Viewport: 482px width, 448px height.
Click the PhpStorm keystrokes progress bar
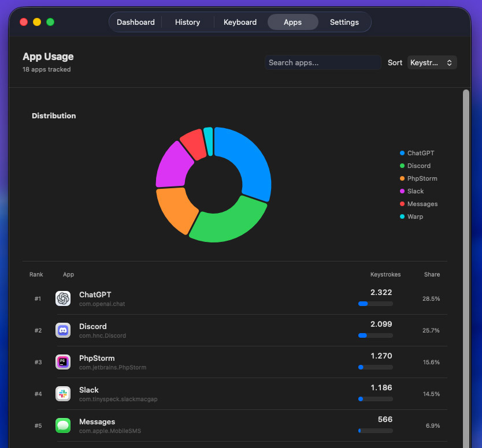(375, 367)
